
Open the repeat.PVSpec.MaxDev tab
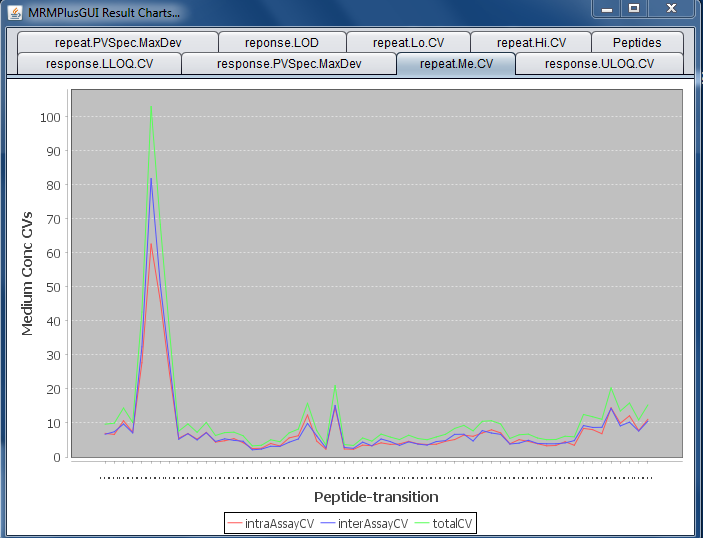[118, 43]
